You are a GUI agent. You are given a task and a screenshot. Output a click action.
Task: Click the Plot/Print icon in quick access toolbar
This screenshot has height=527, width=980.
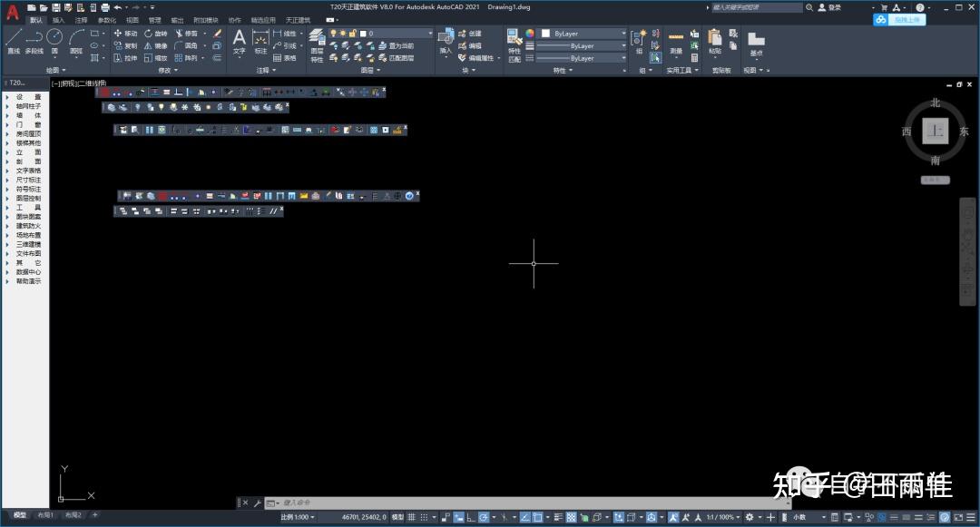pyautogui.click(x=105, y=7)
